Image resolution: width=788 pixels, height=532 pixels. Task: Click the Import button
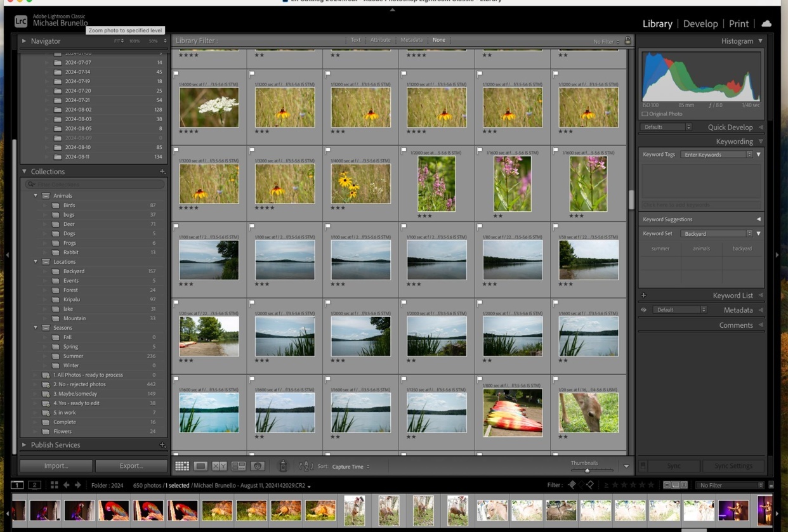[56, 466]
